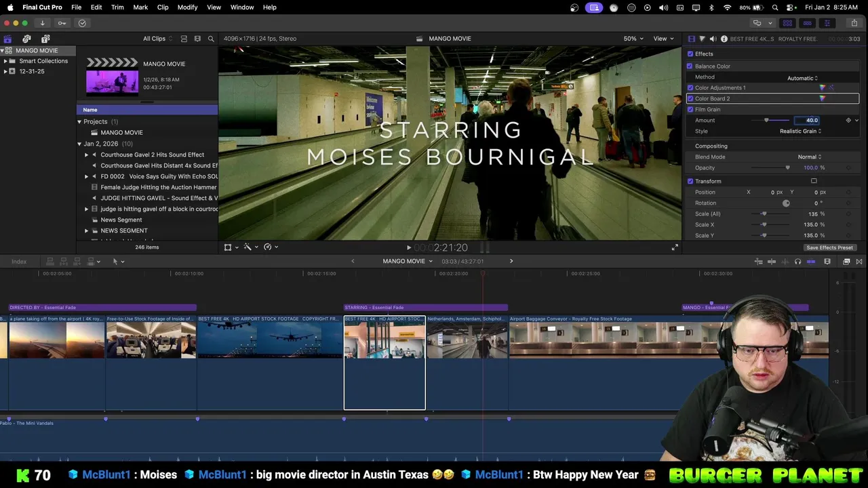Collapse the Jan 2, 2026 group
The image size is (868, 488).
click(79, 144)
